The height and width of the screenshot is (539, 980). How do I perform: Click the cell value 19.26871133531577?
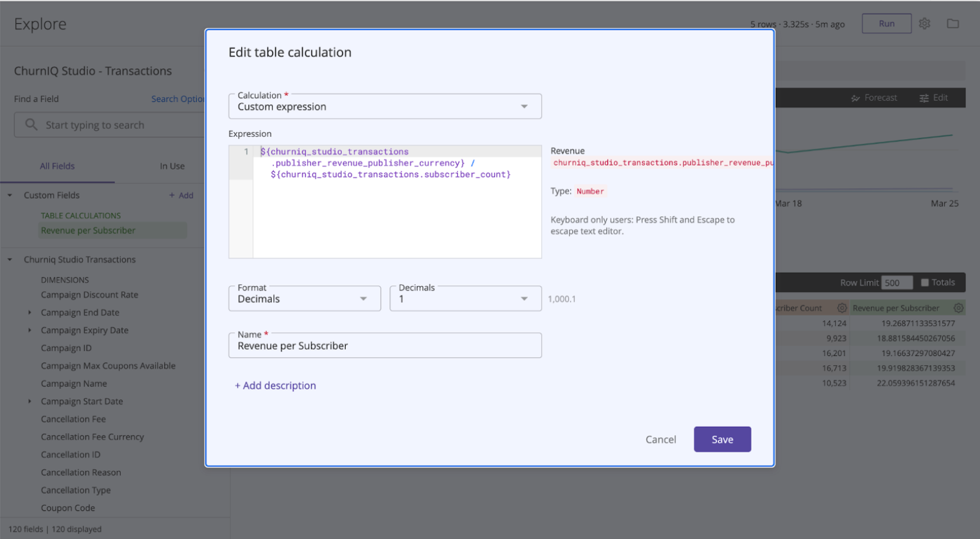(x=918, y=323)
